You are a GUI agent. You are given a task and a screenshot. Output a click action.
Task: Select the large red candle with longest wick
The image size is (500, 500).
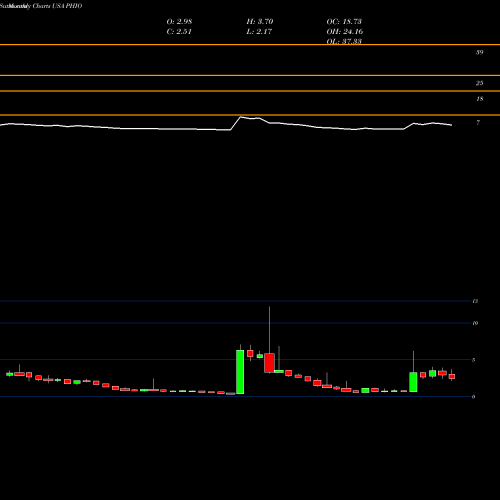pos(269,363)
